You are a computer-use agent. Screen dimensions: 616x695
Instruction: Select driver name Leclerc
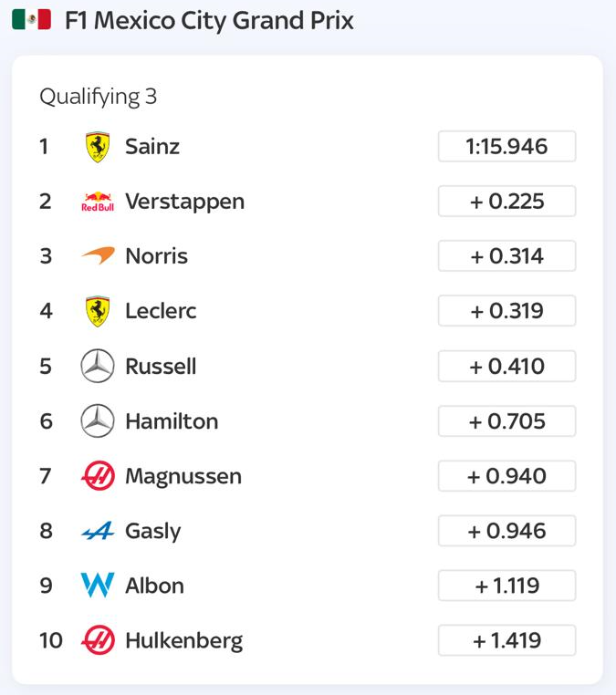pyautogui.click(x=161, y=311)
